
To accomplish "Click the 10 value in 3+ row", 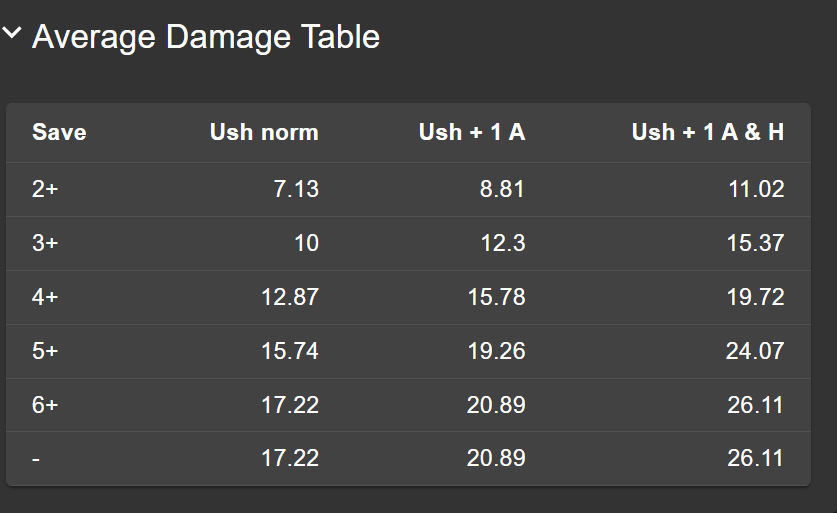I will (306, 243).
